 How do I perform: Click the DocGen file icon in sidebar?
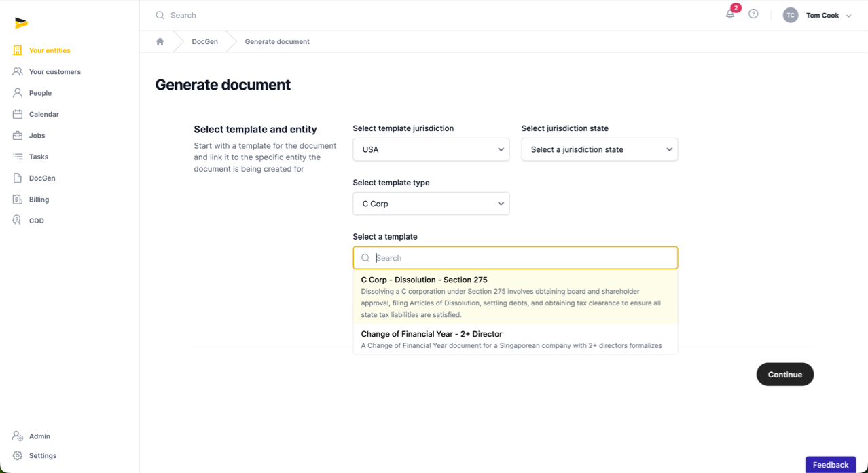coord(18,178)
